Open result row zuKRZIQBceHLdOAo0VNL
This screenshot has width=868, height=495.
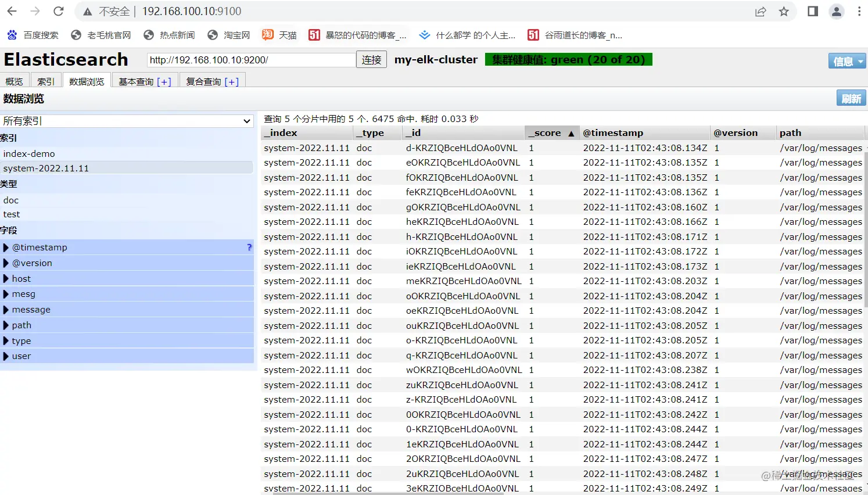[562, 385]
